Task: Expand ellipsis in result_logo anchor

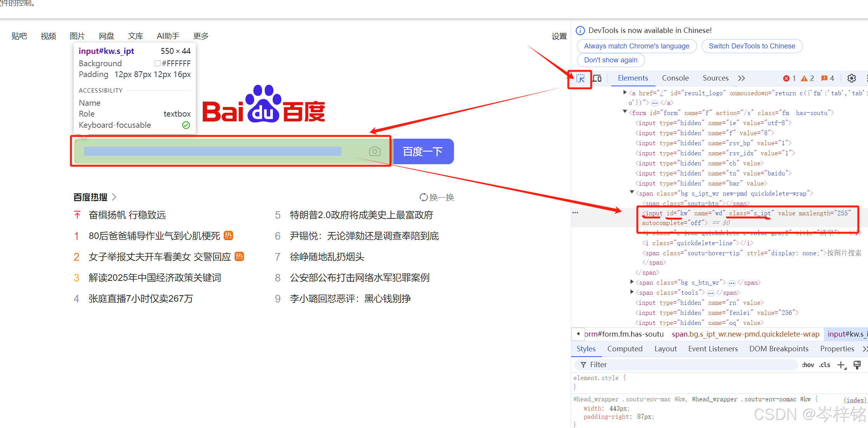Action: coord(655,103)
